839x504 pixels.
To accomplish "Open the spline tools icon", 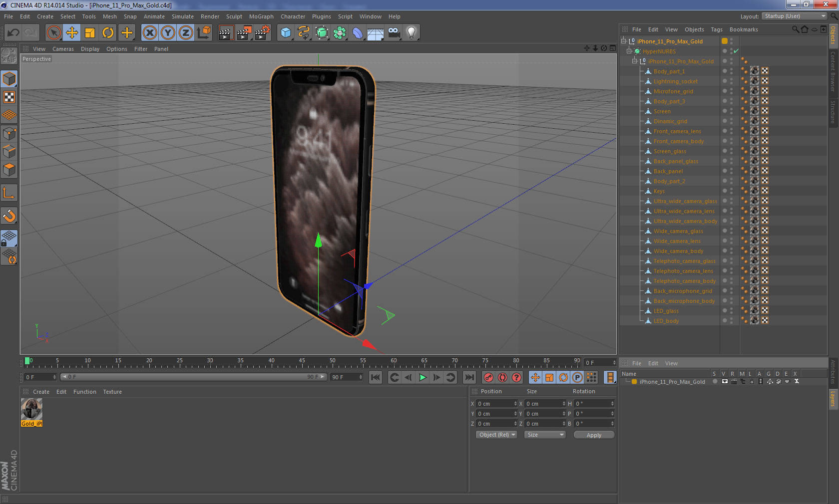I will [x=304, y=33].
